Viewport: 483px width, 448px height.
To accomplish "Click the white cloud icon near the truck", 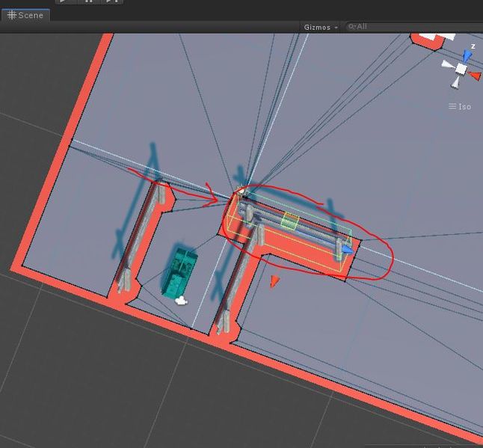I will [181, 301].
